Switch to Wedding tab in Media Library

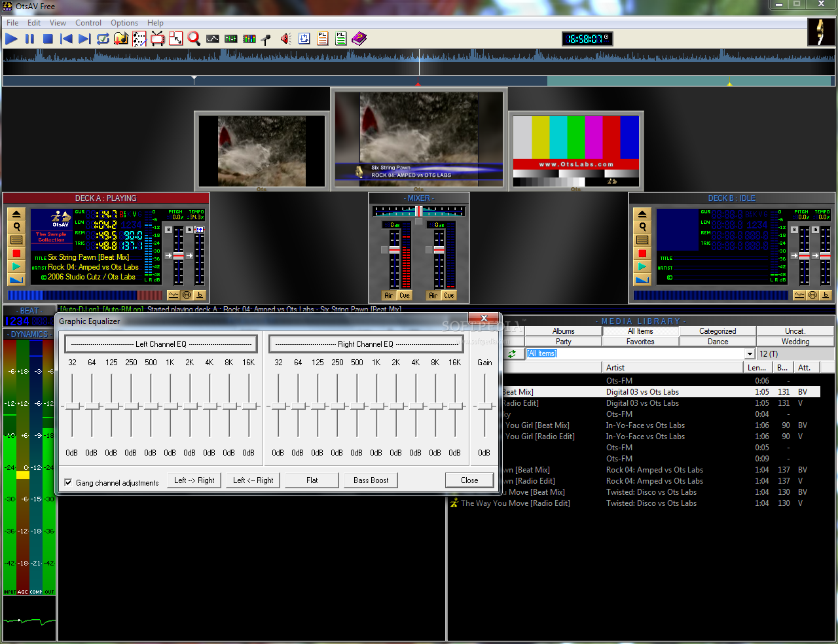click(795, 342)
